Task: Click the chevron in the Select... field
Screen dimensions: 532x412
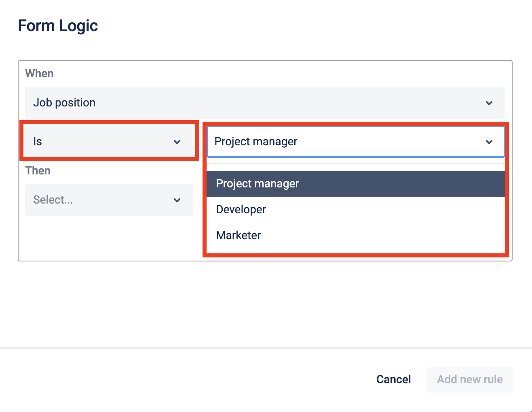Action: (177, 200)
